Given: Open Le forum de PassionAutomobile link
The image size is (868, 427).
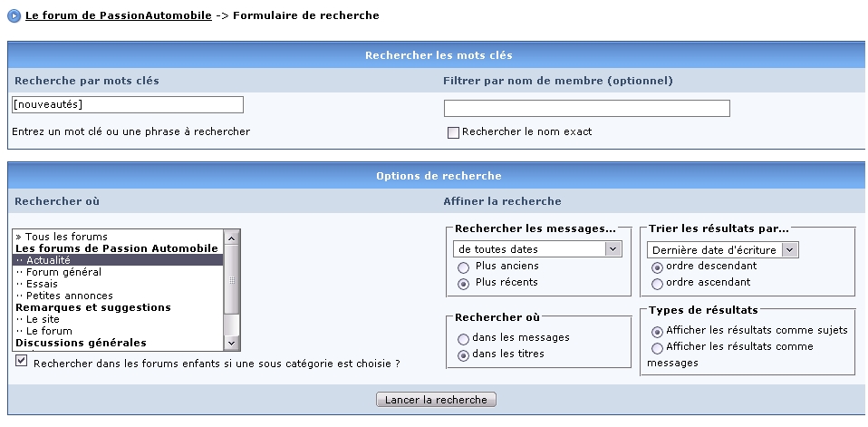Looking at the screenshot, I should tap(119, 15).
